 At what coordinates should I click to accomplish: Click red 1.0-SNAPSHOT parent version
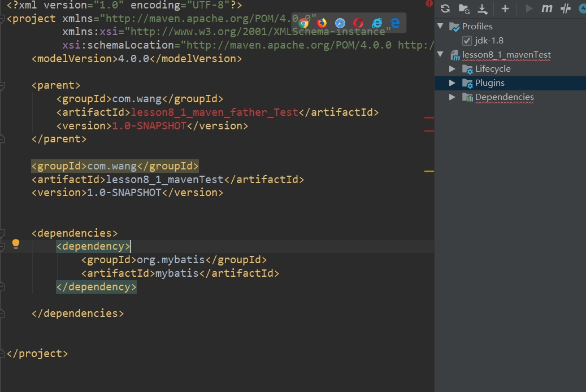click(x=149, y=126)
